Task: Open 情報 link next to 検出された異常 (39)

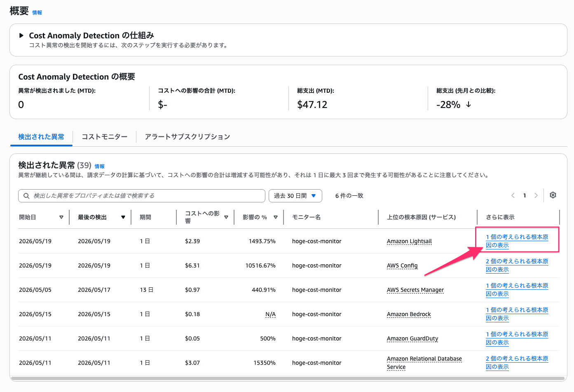Action: [x=100, y=167]
